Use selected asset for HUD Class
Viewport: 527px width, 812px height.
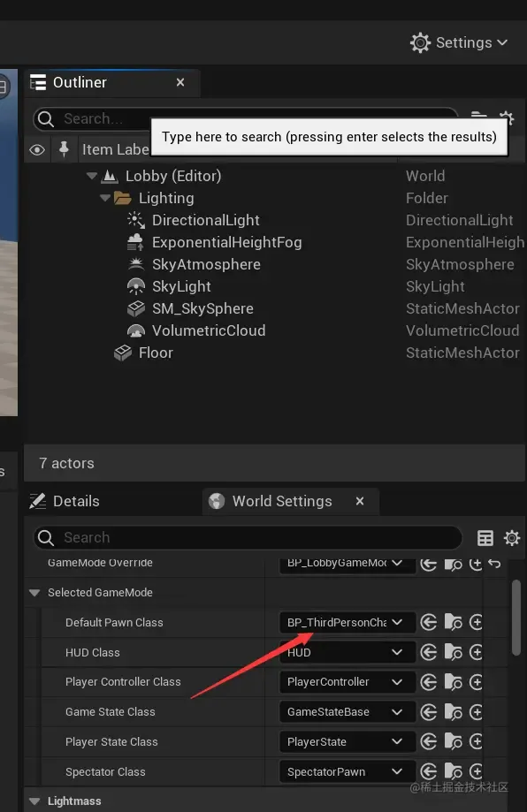[x=429, y=652]
